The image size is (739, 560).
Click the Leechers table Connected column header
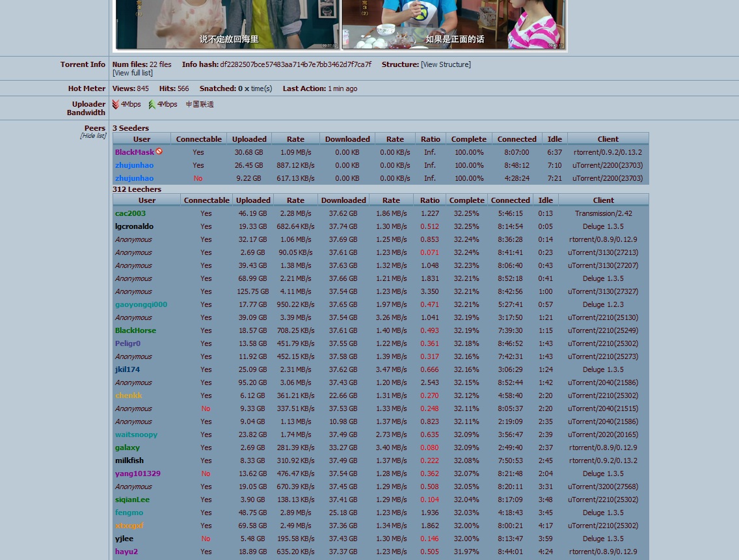pyautogui.click(x=511, y=200)
